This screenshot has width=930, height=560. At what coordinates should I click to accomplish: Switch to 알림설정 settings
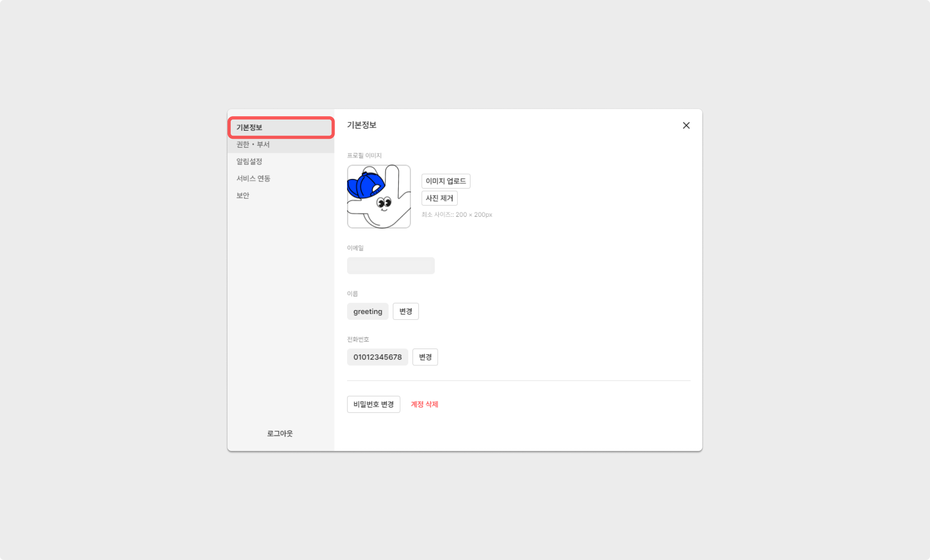(x=249, y=161)
